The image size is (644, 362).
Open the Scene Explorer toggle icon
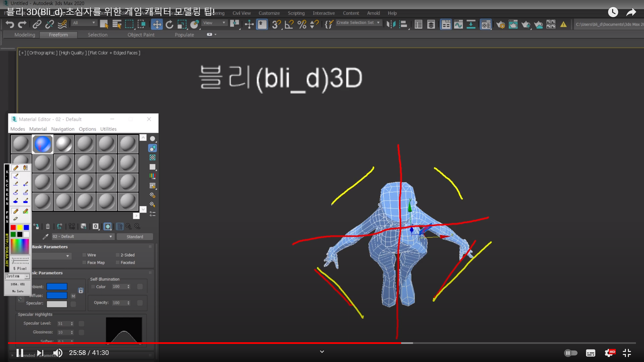point(418,24)
